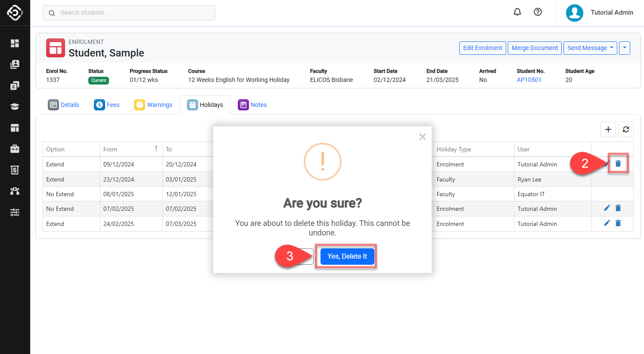Image resolution: width=644 pixels, height=354 pixels.
Task: Refresh the holidays list
Action: 626,129
